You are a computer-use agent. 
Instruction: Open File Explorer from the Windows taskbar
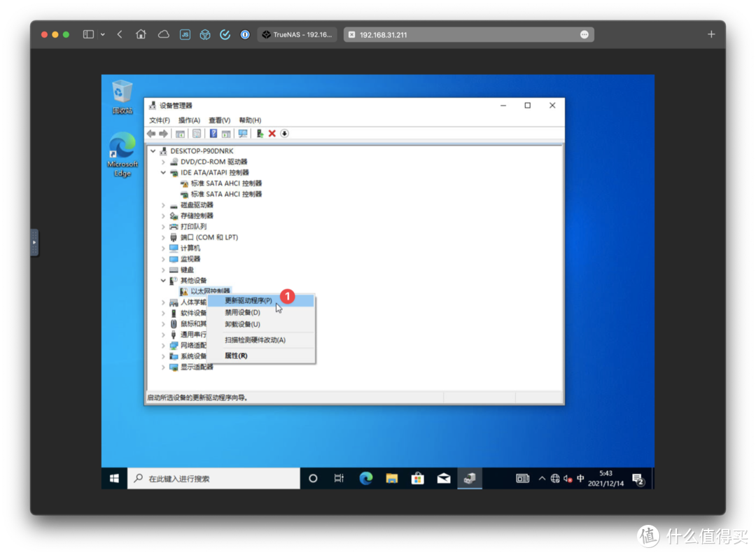click(392, 479)
